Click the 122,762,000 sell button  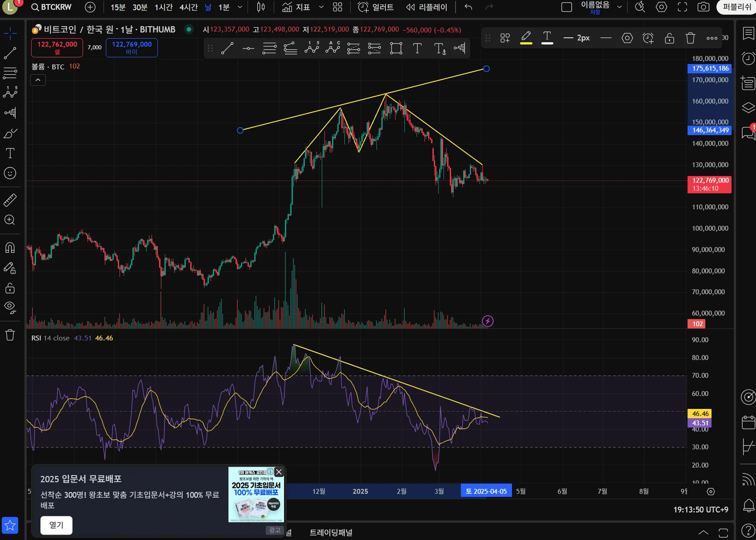(x=57, y=47)
